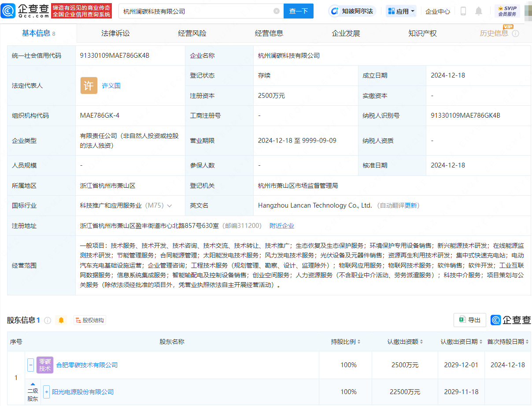The height and width of the screenshot is (406, 532).
Task: Switch to 企业发展 tab
Action: click(x=346, y=33)
